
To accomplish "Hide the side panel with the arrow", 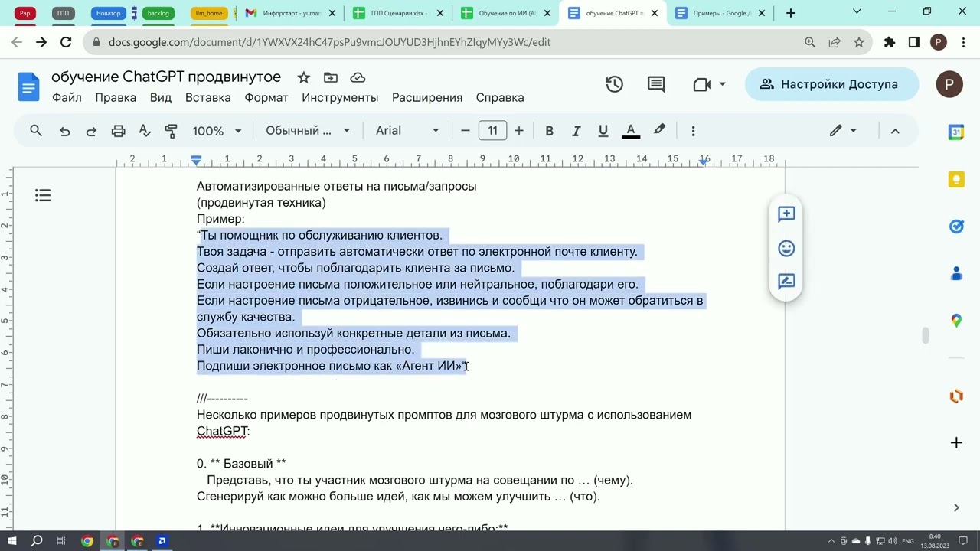I will click(956, 507).
